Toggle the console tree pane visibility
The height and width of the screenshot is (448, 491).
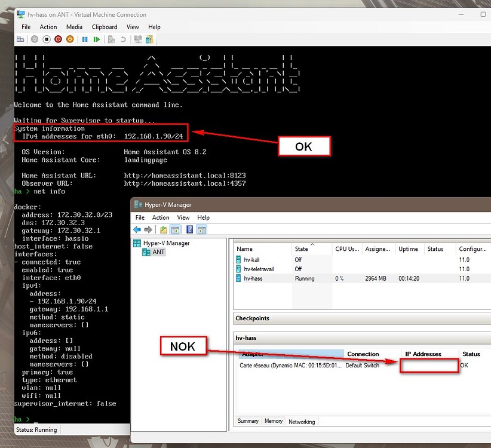(175, 229)
